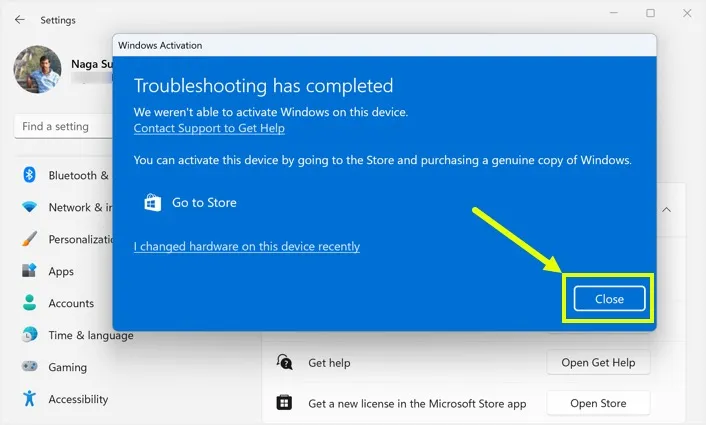Click Go to Store text
This screenshot has width=706, height=425.
click(x=204, y=203)
